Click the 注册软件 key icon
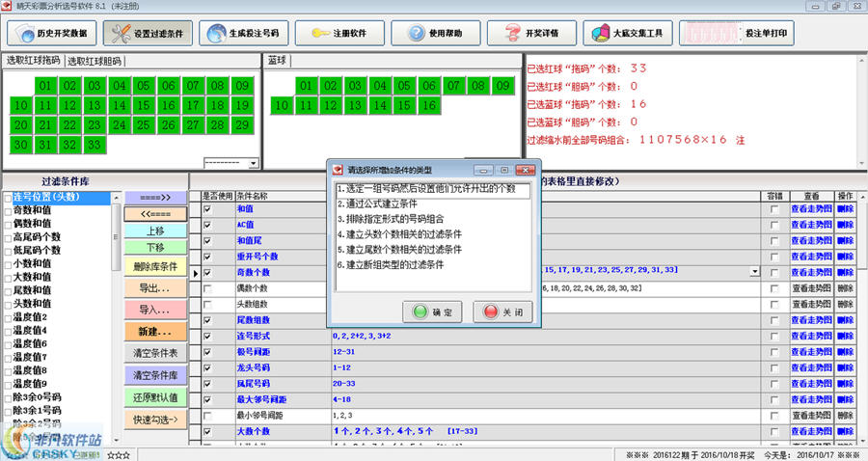The image size is (868, 461). [x=320, y=33]
